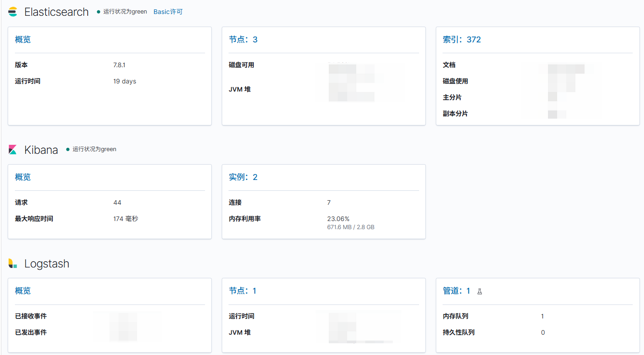
Task: Click the uptime value 19 days
Action: [125, 81]
